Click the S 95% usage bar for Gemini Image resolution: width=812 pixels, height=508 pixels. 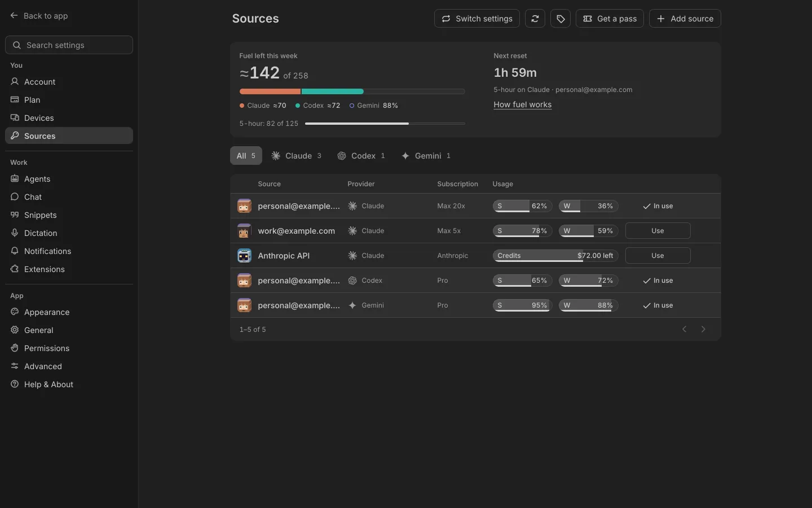click(x=522, y=305)
